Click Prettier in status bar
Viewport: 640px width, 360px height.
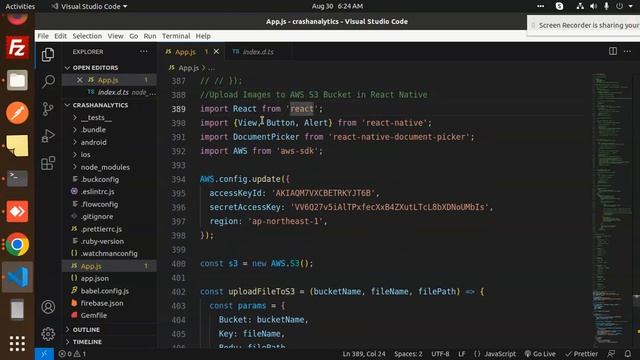click(581, 354)
